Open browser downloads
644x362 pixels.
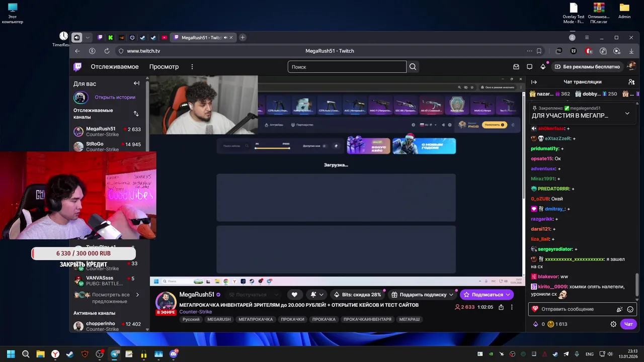point(631,51)
